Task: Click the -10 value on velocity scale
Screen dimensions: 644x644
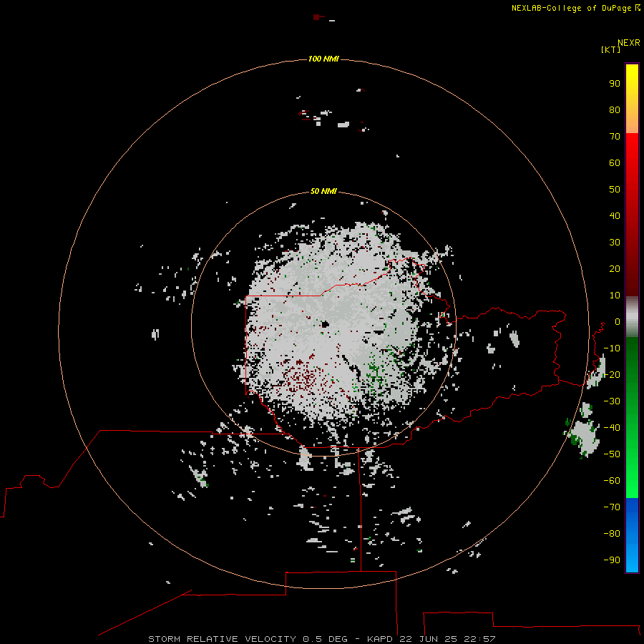Action: 612,348
